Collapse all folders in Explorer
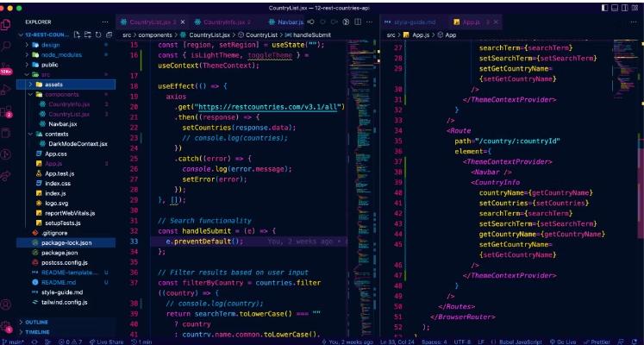This screenshot has height=345, width=644. (x=109, y=34)
